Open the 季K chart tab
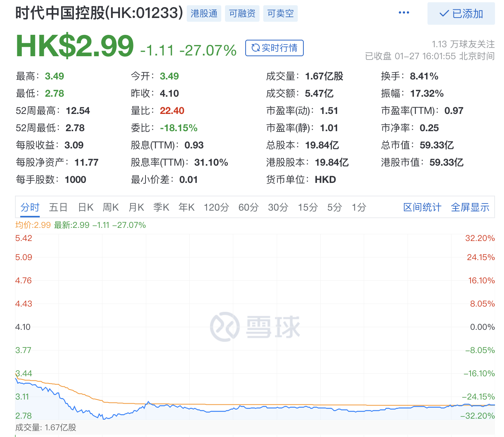504x437 pixels. coord(161,207)
